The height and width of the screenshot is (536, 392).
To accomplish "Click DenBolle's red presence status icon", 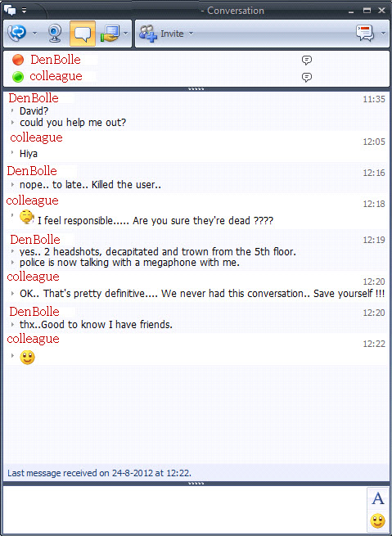I will 18,60.
